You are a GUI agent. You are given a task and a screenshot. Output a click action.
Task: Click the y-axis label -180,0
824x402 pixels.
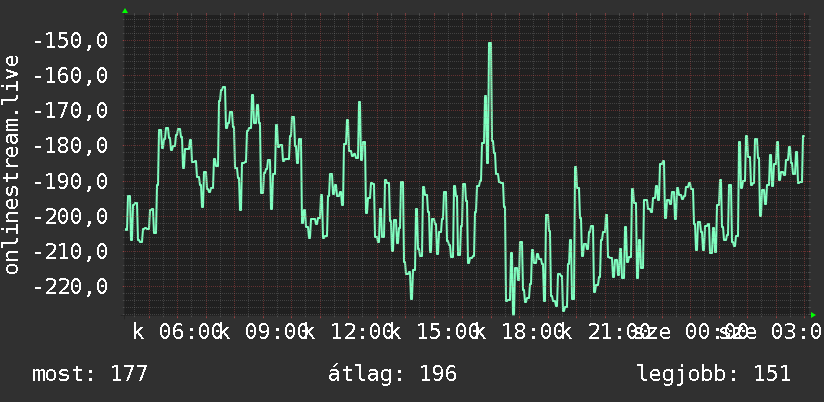point(70,146)
